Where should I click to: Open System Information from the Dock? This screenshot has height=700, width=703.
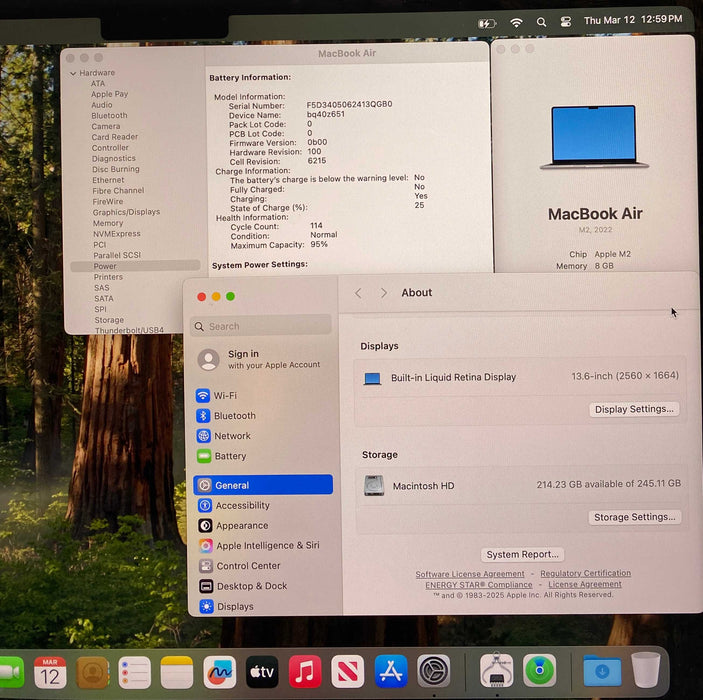click(496, 670)
